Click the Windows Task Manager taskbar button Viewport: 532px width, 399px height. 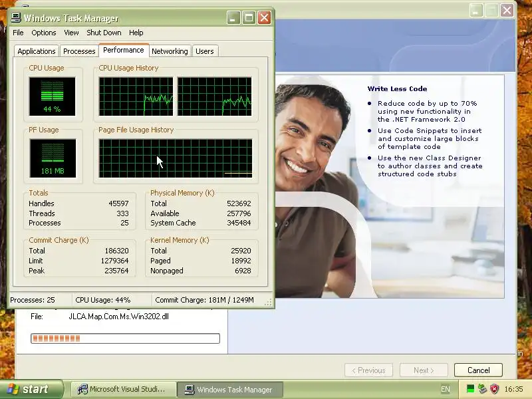coord(230,390)
